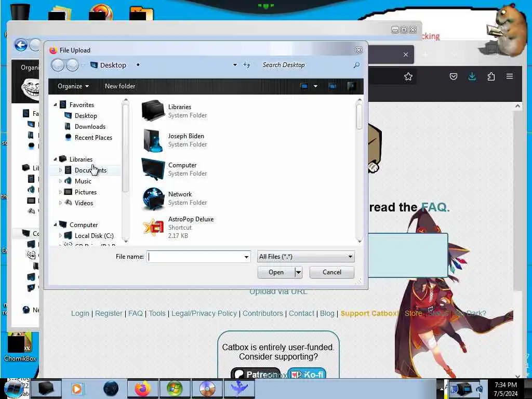Expand the Local Disk (C:) node

click(x=60, y=235)
